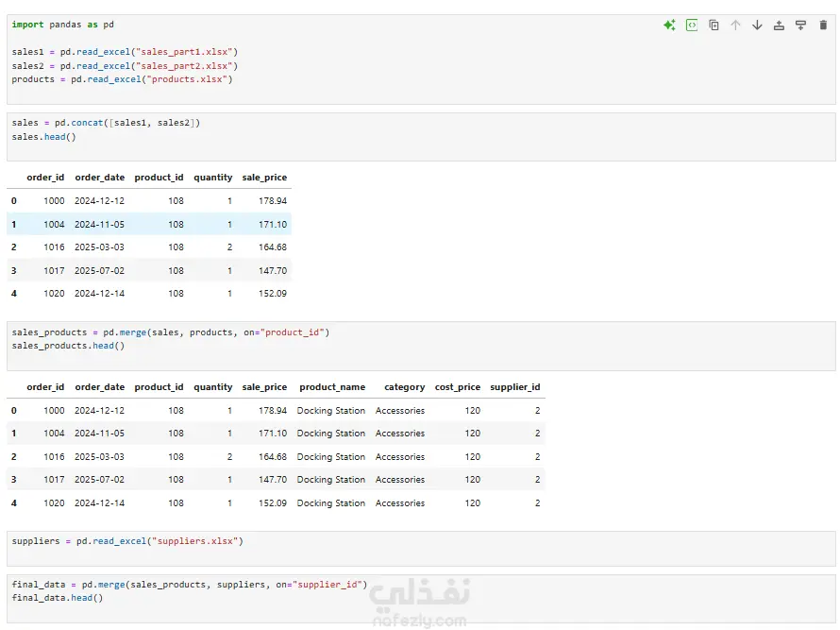Click order id 1004 in the first table
The image size is (840, 630).
click(x=54, y=224)
